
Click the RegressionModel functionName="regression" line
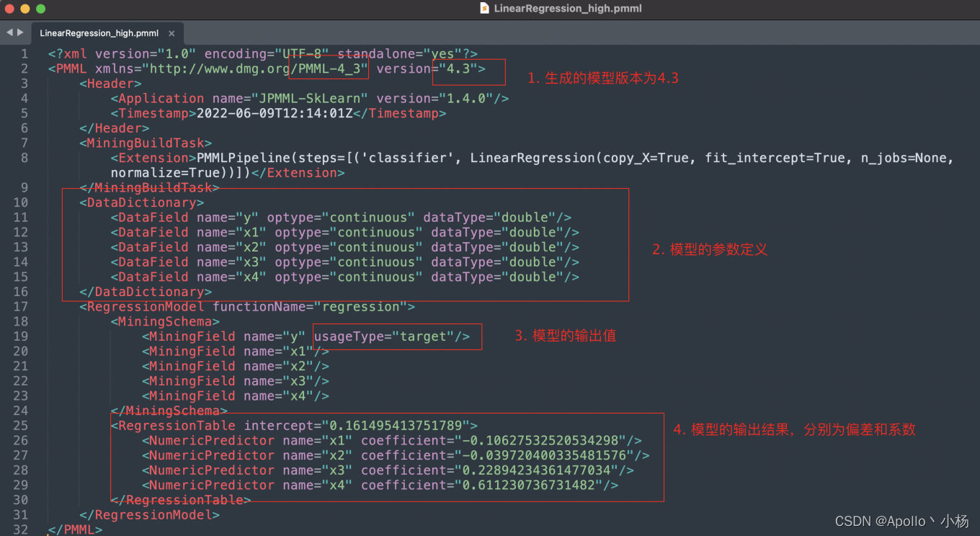[245, 306]
